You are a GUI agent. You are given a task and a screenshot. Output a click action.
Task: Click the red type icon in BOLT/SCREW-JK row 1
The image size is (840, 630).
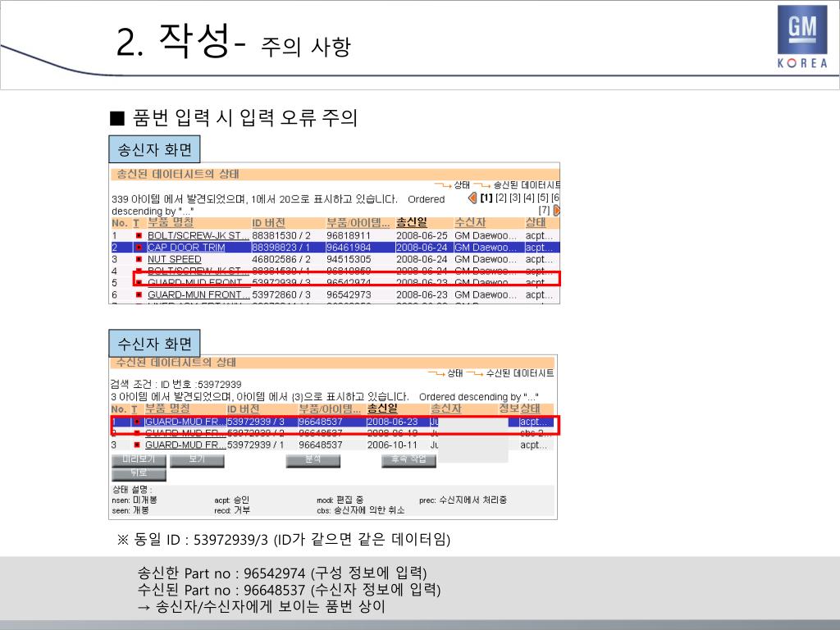[x=139, y=235]
